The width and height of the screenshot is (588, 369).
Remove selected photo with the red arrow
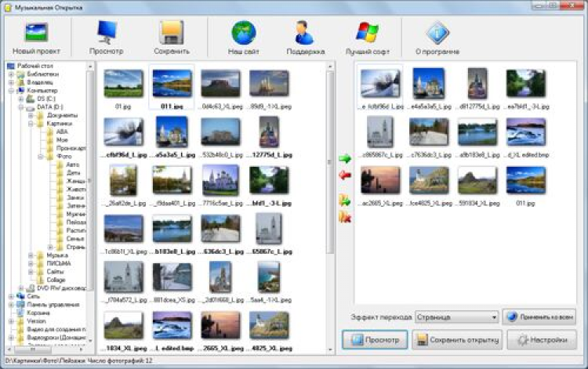point(345,175)
